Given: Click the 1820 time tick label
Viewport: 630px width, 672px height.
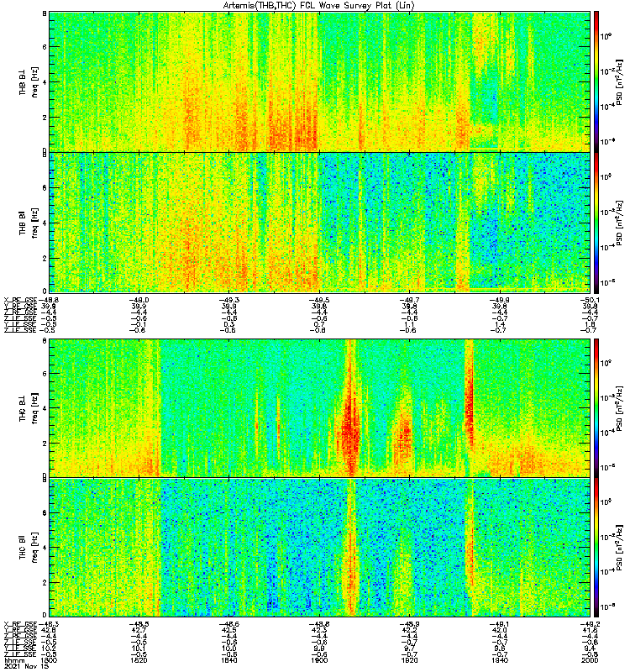Looking at the screenshot, I should click(x=139, y=660).
